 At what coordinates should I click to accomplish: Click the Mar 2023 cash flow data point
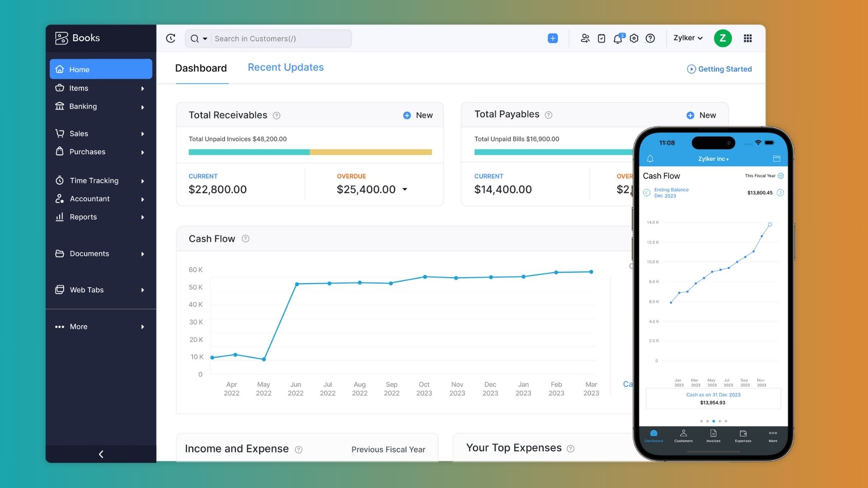coord(591,272)
